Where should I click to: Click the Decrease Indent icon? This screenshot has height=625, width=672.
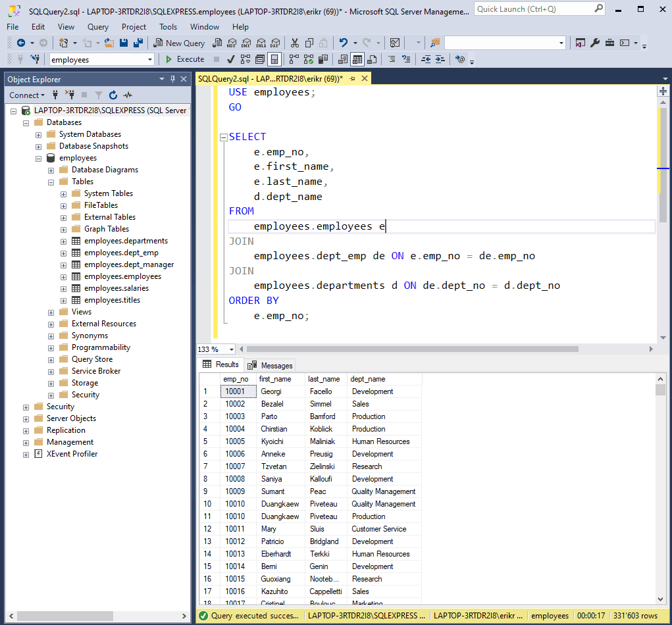(x=426, y=59)
